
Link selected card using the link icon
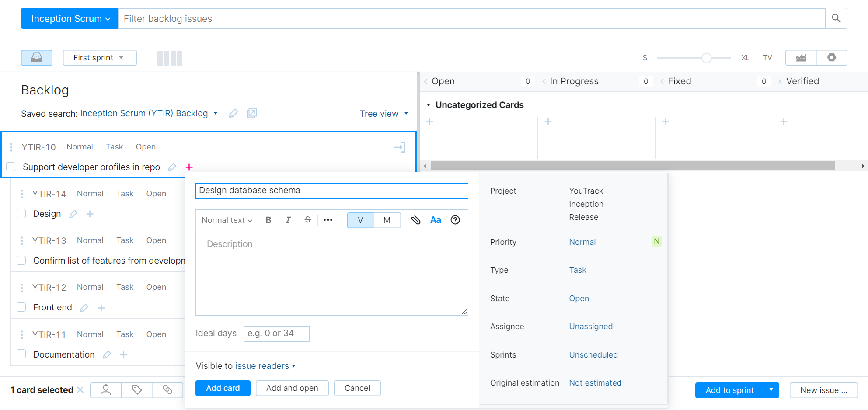pyautogui.click(x=167, y=390)
